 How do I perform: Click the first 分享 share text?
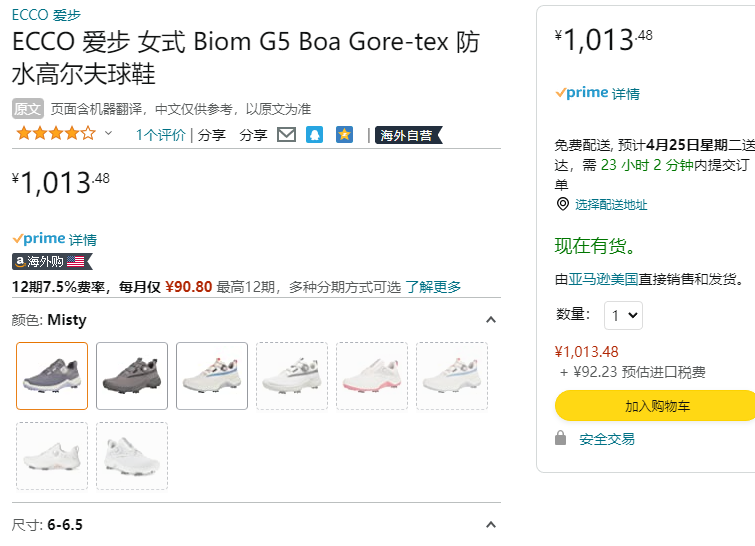(211, 135)
